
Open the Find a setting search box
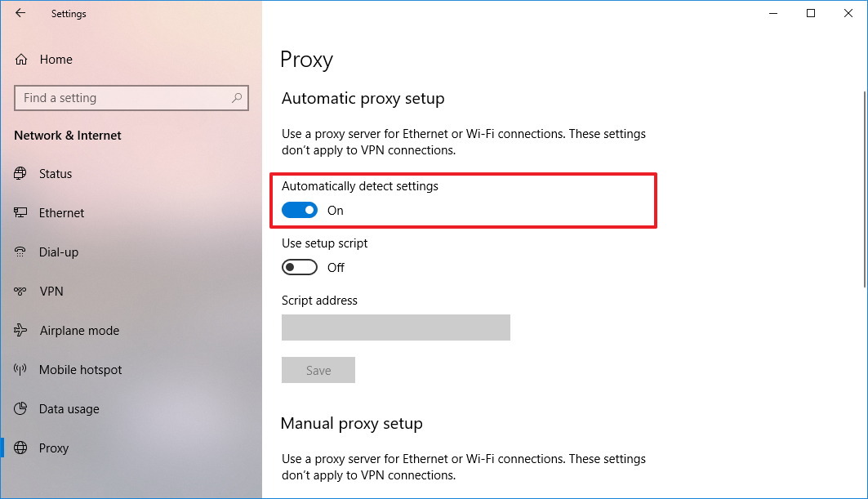coord(131,98)
